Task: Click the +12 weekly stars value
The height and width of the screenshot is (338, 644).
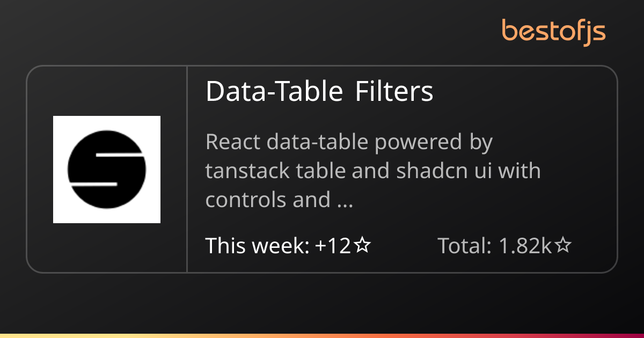Action: click(333, 246)
